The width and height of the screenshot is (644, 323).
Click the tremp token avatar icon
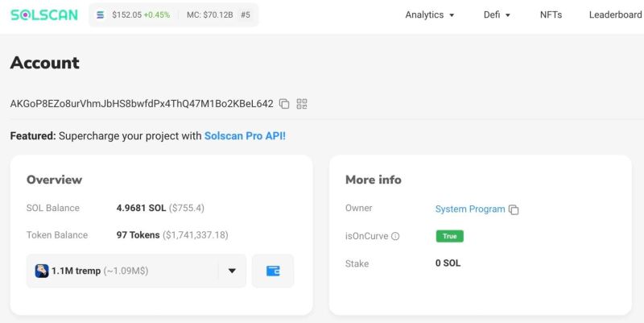[42, 271]
